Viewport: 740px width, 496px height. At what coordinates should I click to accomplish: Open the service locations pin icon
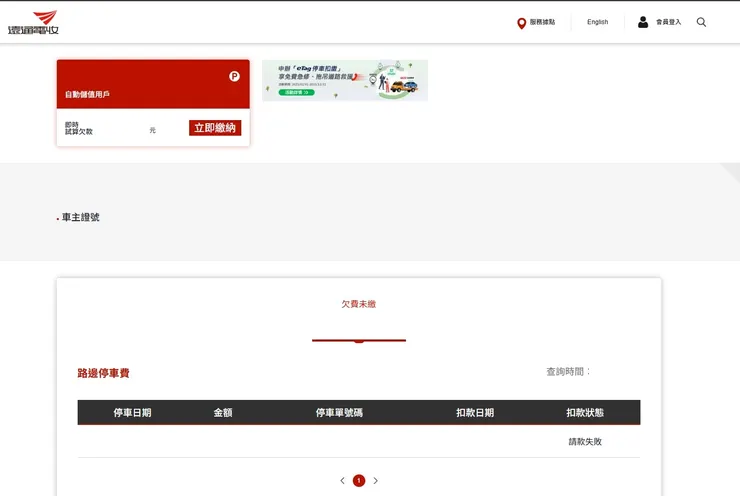(x=521, y=23)
